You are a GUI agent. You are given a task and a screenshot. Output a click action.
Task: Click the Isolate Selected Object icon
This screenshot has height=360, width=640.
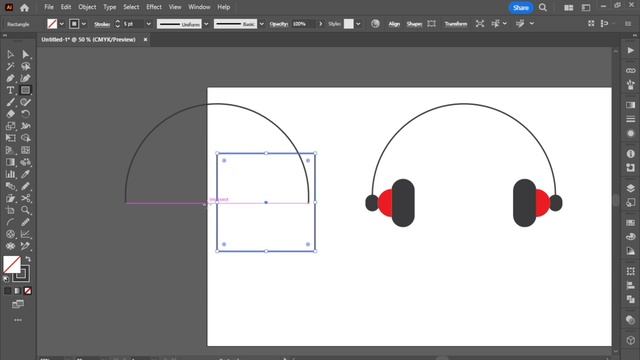click(480, 24)
